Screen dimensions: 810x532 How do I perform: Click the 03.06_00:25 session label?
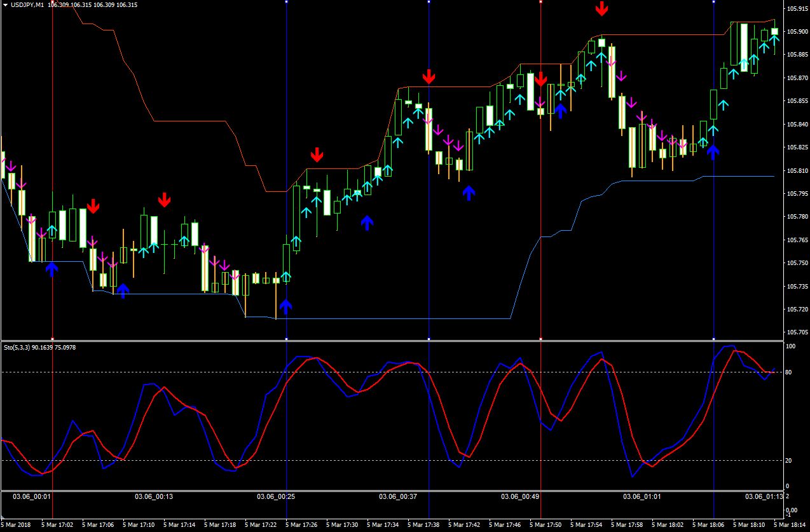tap(276, 496)
